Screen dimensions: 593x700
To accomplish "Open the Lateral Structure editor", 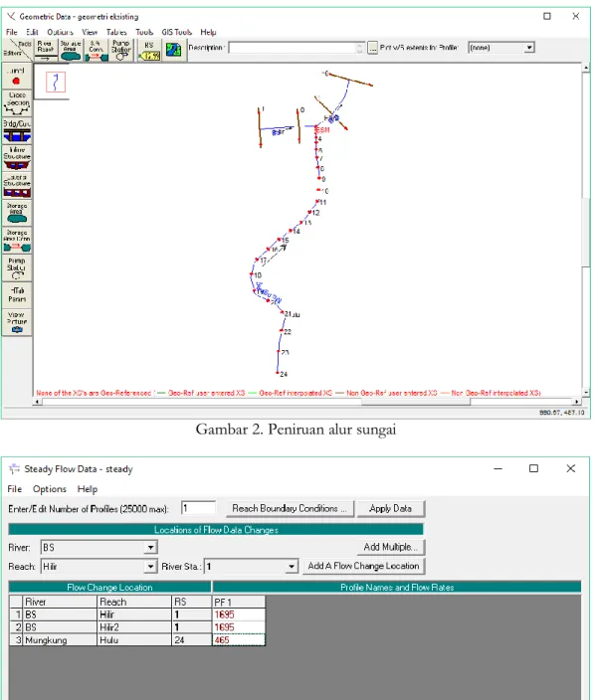I will click(x=17, y=185).
